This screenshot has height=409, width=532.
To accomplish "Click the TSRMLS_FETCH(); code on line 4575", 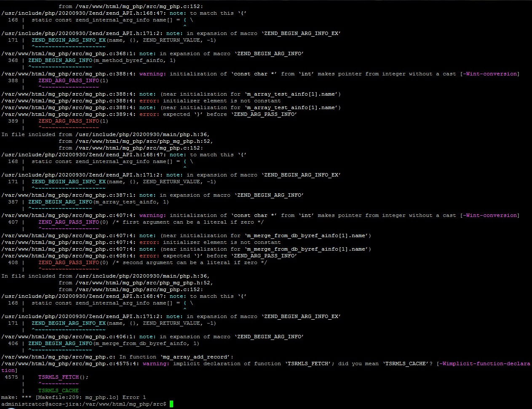I will 63,377.
